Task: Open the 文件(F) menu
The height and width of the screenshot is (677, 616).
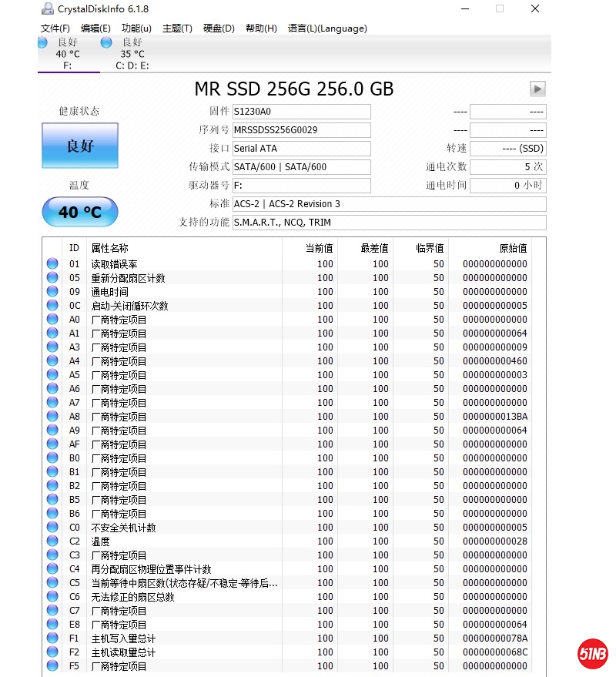Action: [x=55, y=28]
